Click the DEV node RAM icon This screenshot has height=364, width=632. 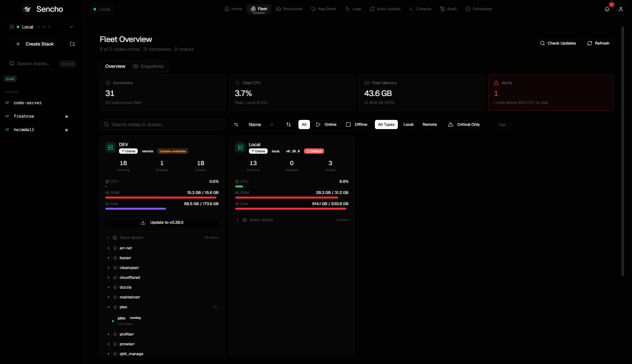click(107, 193)
